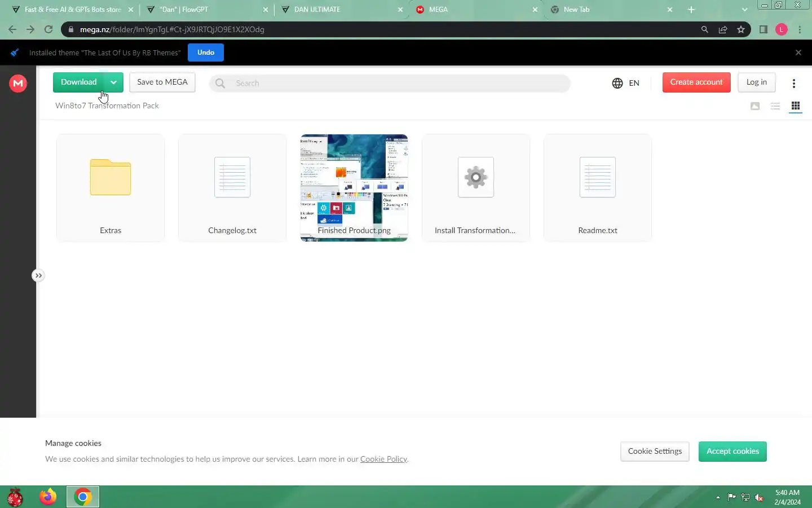The height and width of the screenshot is (508, 812).
Task: Click the browser forward arrow
Action: point(30,29)
